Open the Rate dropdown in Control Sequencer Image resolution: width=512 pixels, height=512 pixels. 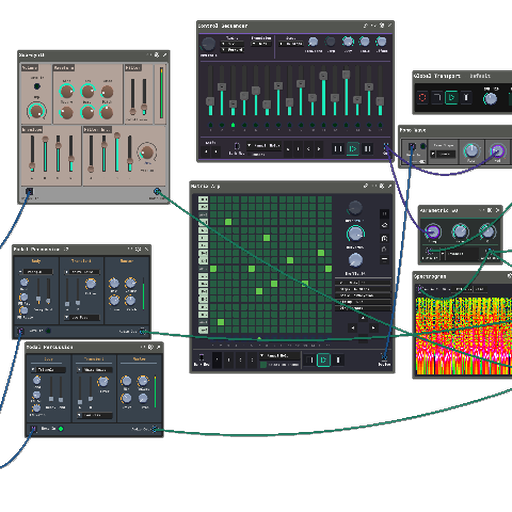click(291, 44)
